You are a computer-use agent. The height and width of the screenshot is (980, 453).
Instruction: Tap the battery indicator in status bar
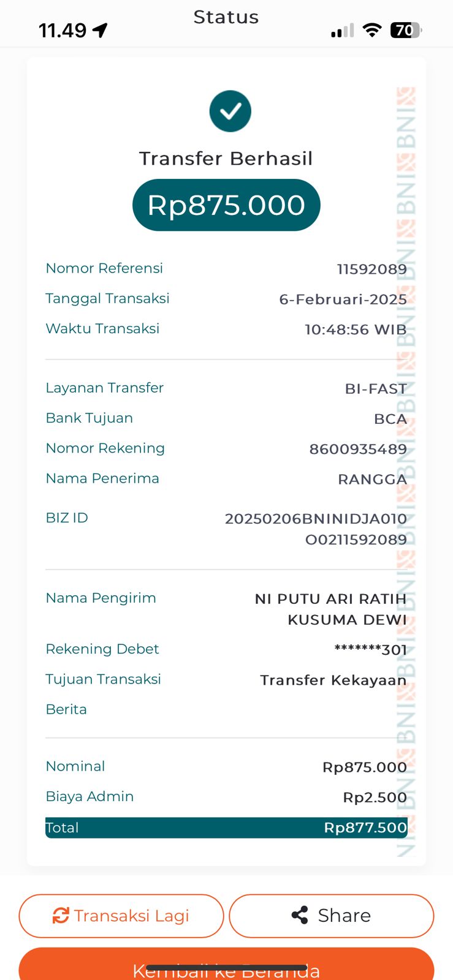(405, 30)
